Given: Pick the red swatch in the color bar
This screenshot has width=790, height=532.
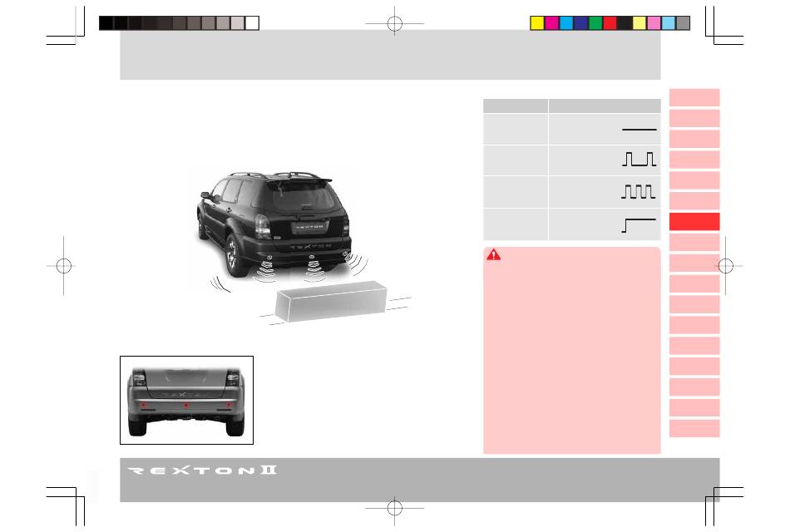Looking at the screenshot, I should click(x=610, y=23).
